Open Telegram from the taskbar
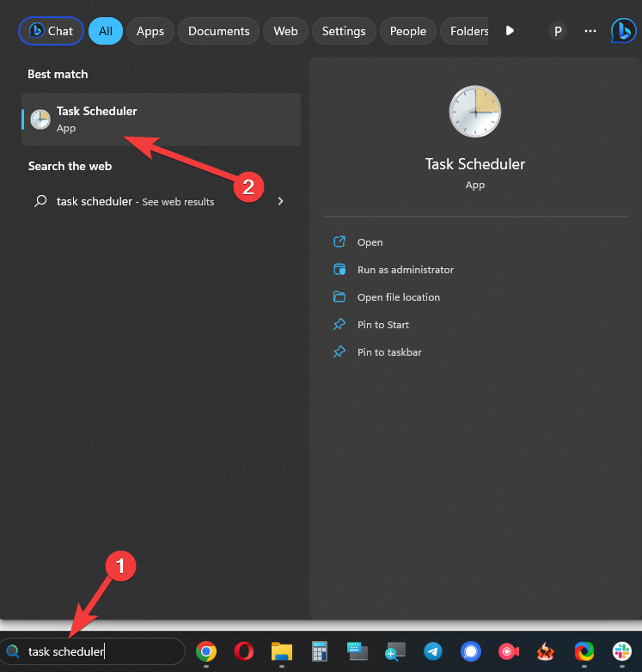Screen dimensions: 642x672 432,651
